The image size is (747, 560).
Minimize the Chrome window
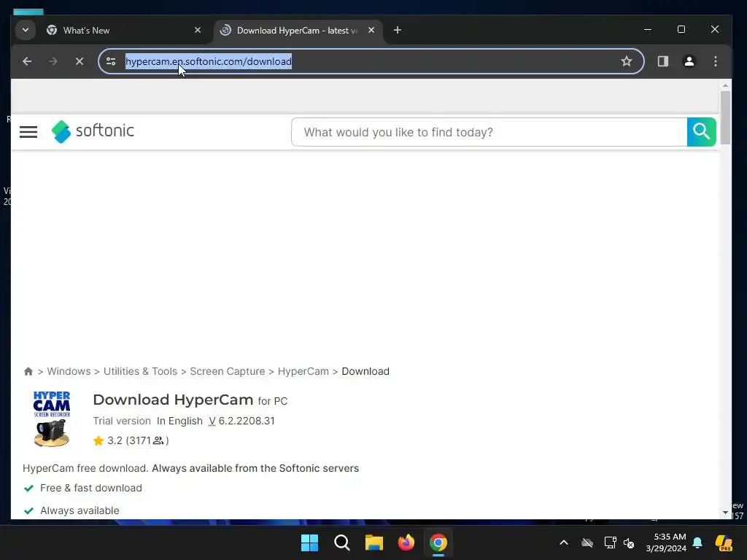[x=648, y=29]
